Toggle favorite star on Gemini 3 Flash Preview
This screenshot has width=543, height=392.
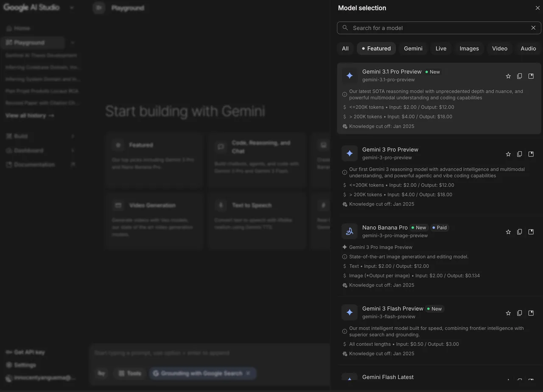pos(508,313)
